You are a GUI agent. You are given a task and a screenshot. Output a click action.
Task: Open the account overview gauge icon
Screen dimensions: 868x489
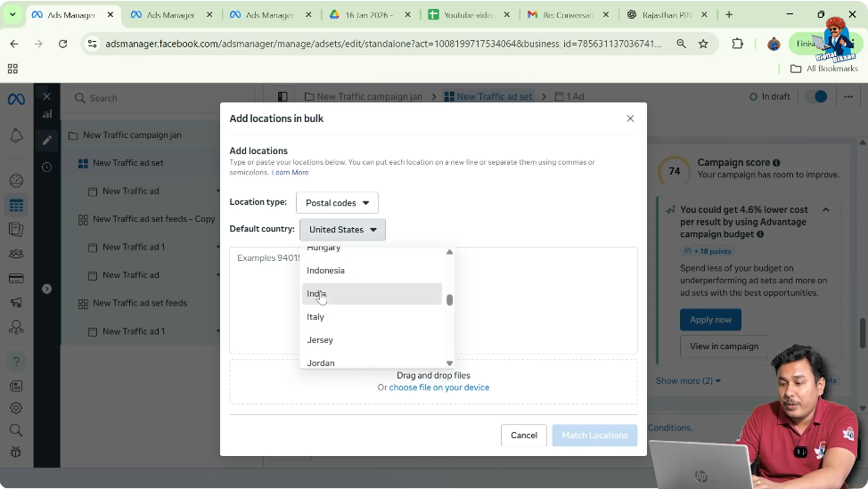[16, 180]
